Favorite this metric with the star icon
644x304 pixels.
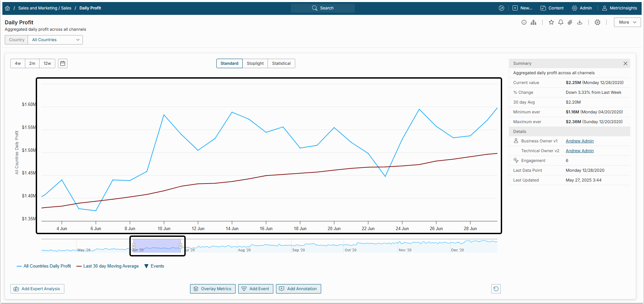pyautogui.click(x=551, y=22)
